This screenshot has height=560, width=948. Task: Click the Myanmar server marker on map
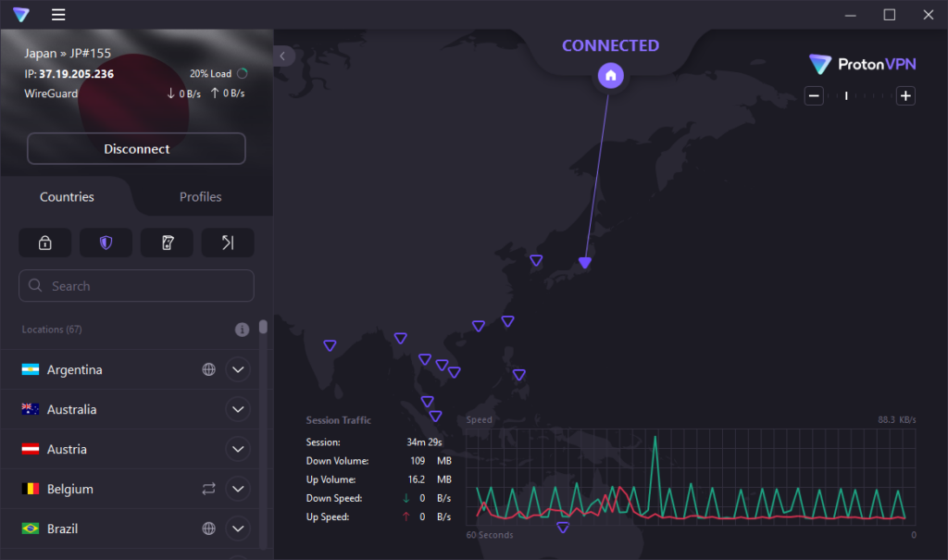[x=400, y=338]
